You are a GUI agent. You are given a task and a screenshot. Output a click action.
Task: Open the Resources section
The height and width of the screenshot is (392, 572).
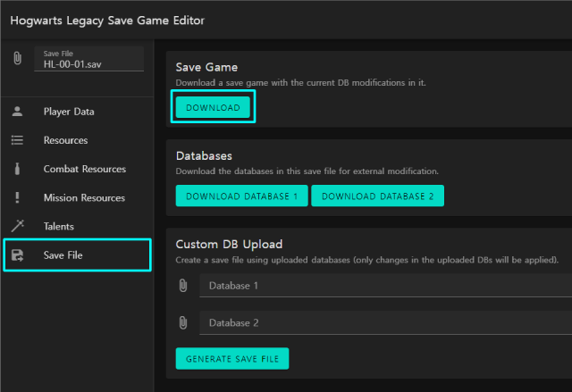[78, 140]
